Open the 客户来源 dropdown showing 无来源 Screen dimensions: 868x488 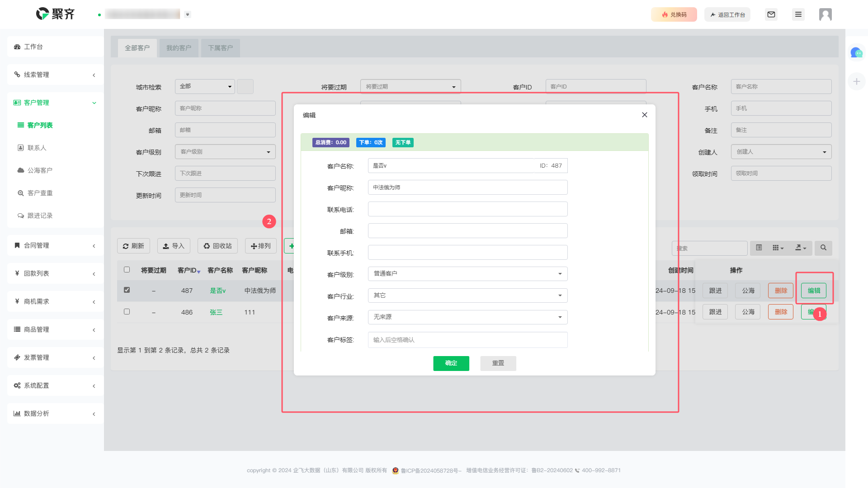467,317
